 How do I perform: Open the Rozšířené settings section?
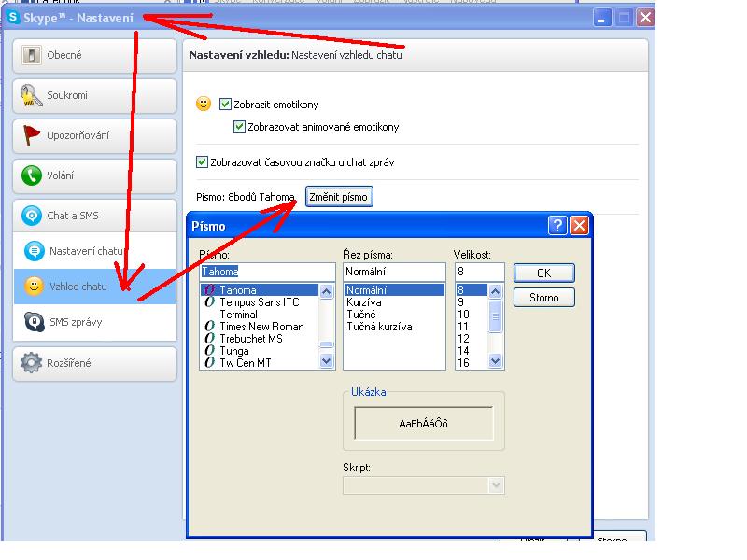coord(94,363)
